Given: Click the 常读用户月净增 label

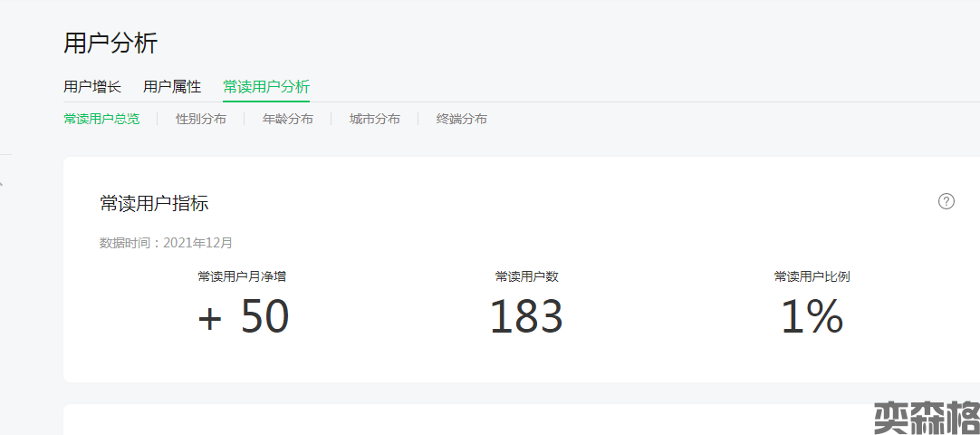Looking at the screenshot, I should pyautogui.click(x=242, y=276).
